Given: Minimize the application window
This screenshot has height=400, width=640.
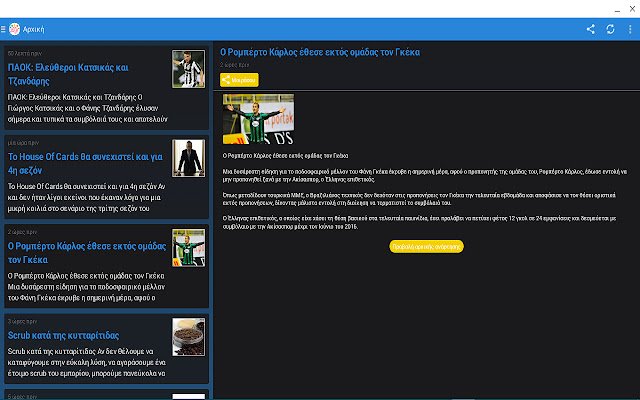Looking at the screenshot, I should click(x=617, y=10).
